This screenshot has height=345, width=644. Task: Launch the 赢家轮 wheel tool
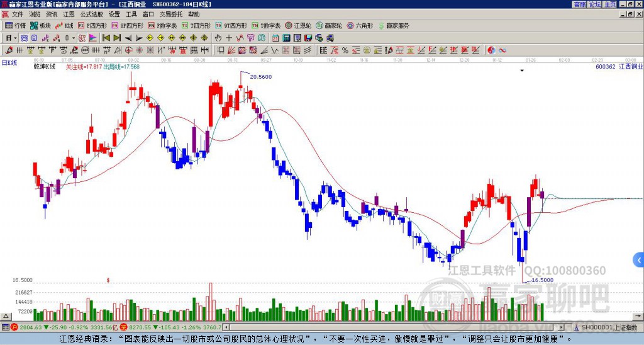pos(329,25)
